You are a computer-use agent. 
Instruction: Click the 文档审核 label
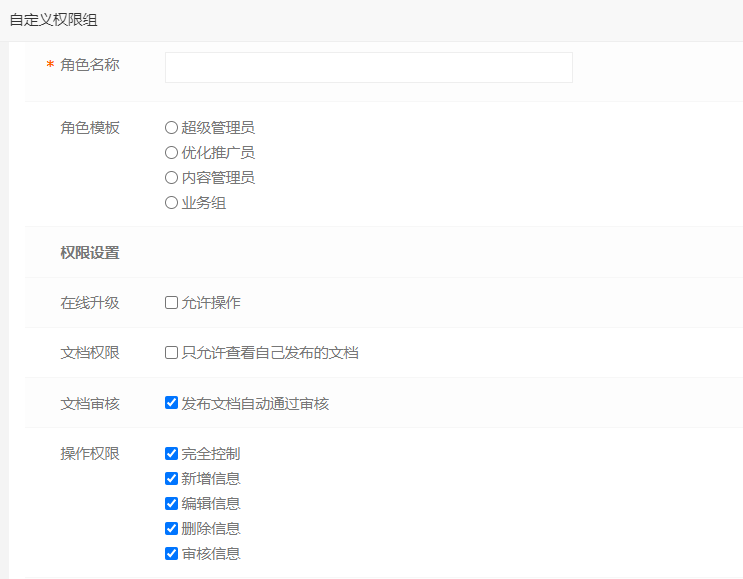coord(90,404)
